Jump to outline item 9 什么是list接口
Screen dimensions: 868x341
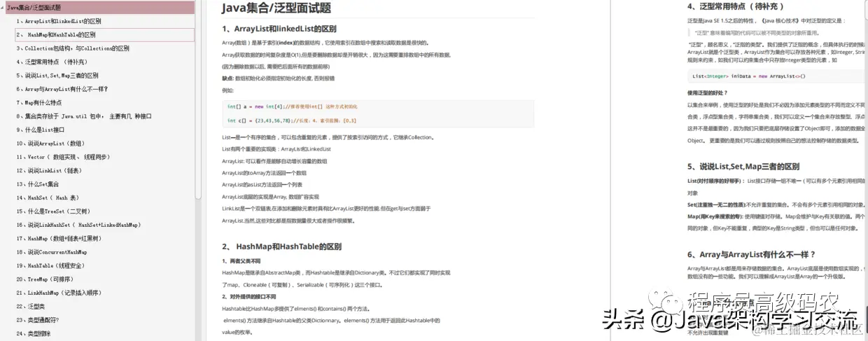(41, 130)
